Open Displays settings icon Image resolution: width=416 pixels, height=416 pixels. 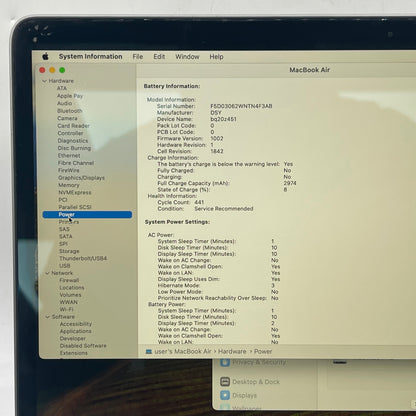click(225, 395)
